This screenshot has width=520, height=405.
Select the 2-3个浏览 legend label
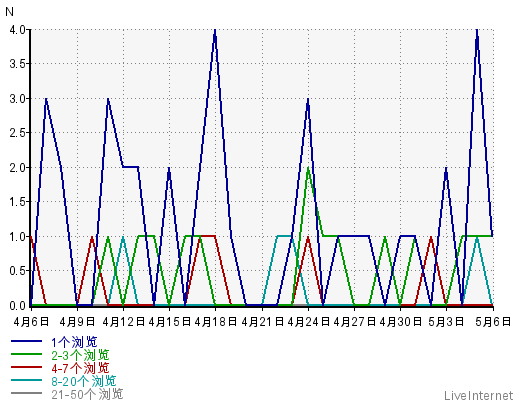point(80,355)
